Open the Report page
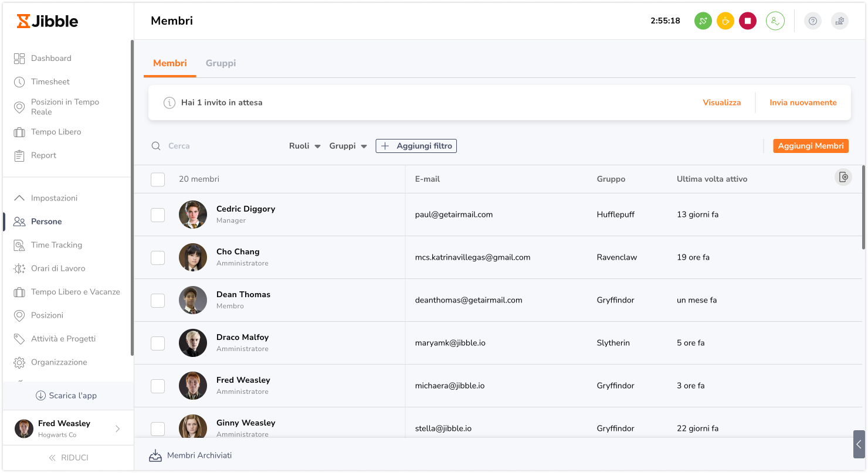868x473 pixels. (x=43, y=155)
